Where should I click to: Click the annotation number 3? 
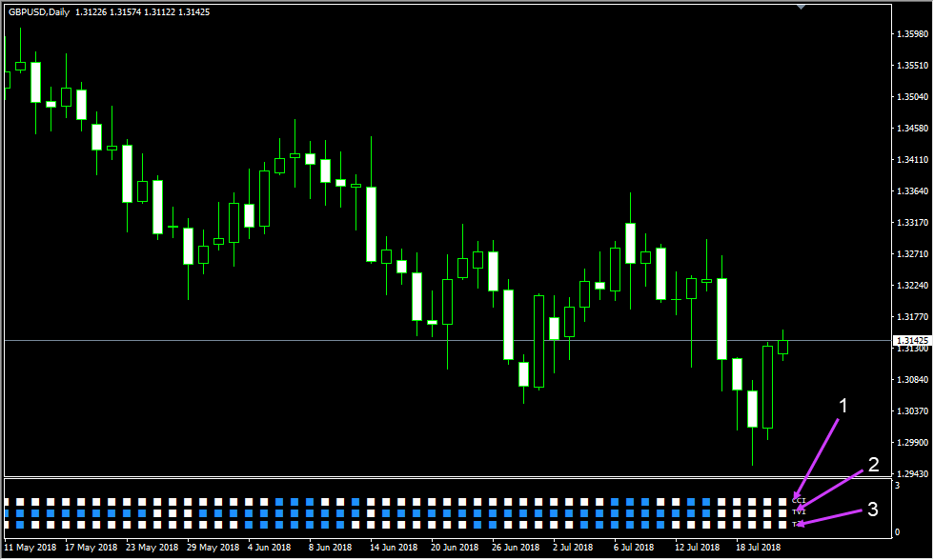click(872, 510)
